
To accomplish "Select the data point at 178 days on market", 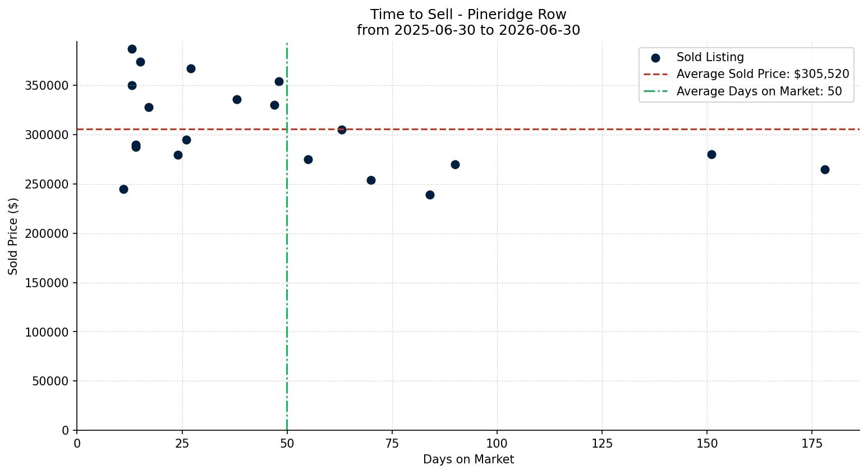I will [825, 169].
